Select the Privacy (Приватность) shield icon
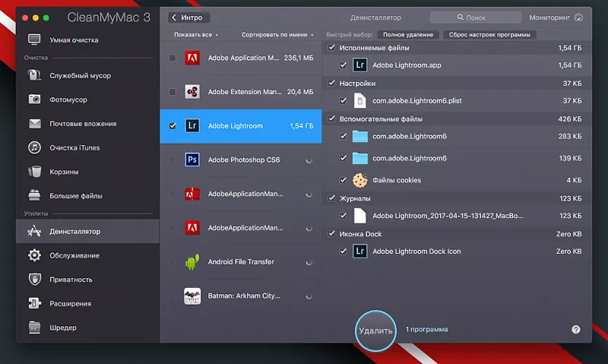608x364 pixels. tap(34, 280)
